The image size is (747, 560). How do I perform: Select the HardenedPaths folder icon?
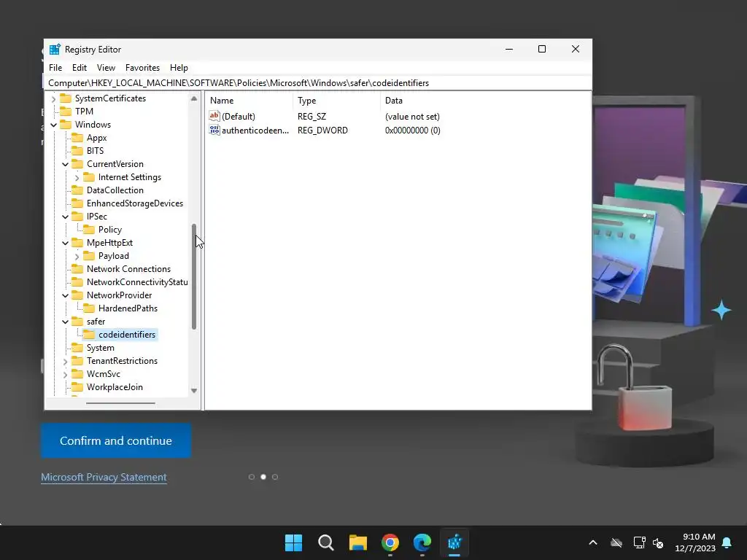[89, 308]
